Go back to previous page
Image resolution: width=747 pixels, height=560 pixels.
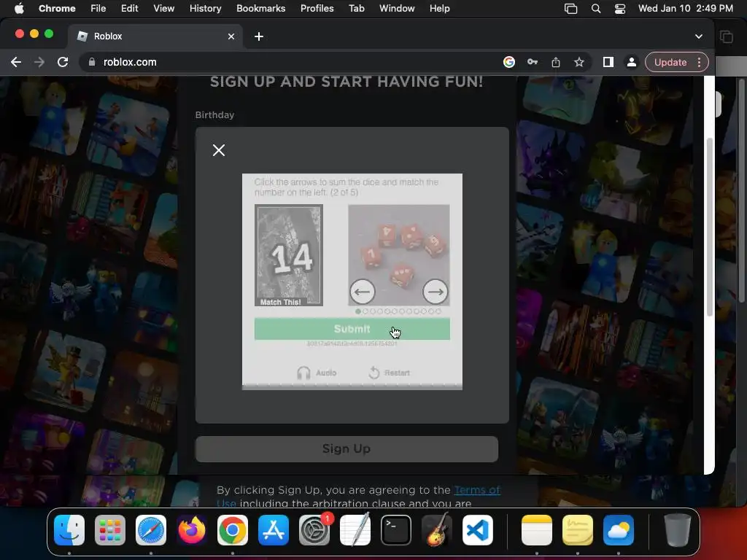[16, 63]
